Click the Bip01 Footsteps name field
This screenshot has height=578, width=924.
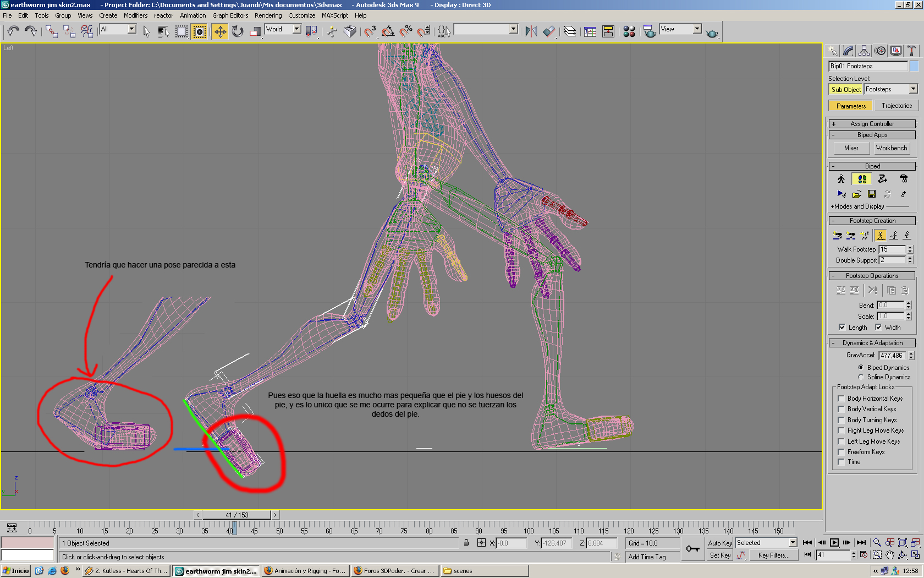click(868, 66)
